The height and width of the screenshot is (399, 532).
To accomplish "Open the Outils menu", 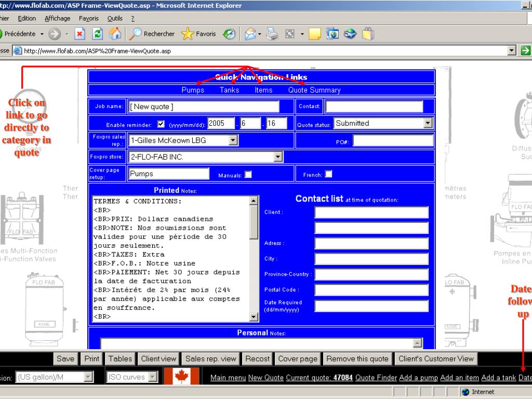I will pos(115,18).
